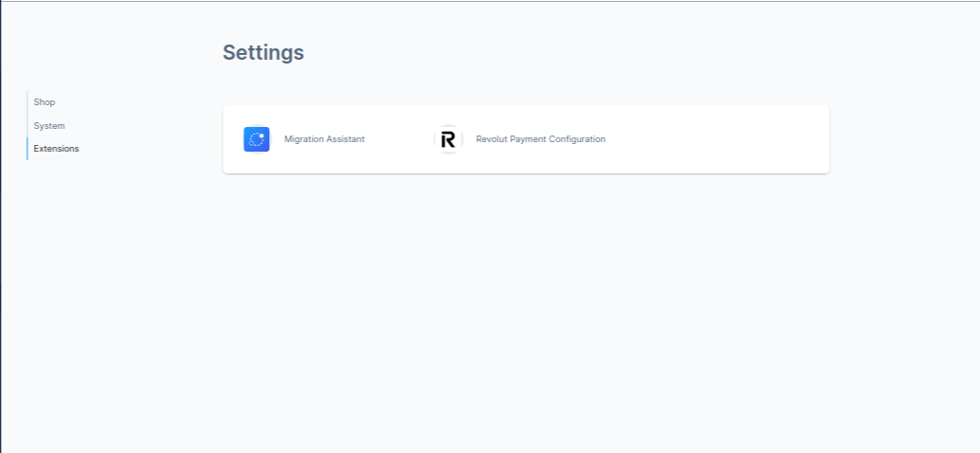Open Revolut Payment Configuration text link
Viewport: 980px width, 453px height.
[x=540, y=139]
